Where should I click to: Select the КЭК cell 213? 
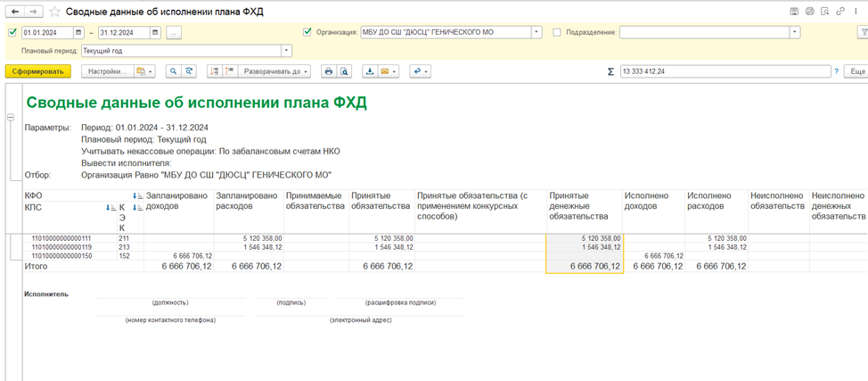pyautogui.click(x=131, y=247)
